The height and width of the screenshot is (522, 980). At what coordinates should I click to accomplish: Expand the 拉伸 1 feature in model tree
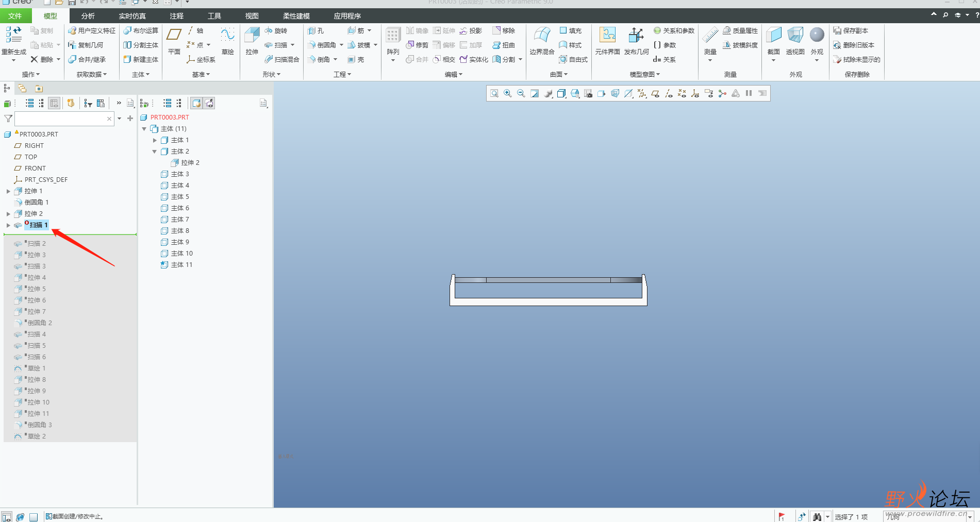8,191
